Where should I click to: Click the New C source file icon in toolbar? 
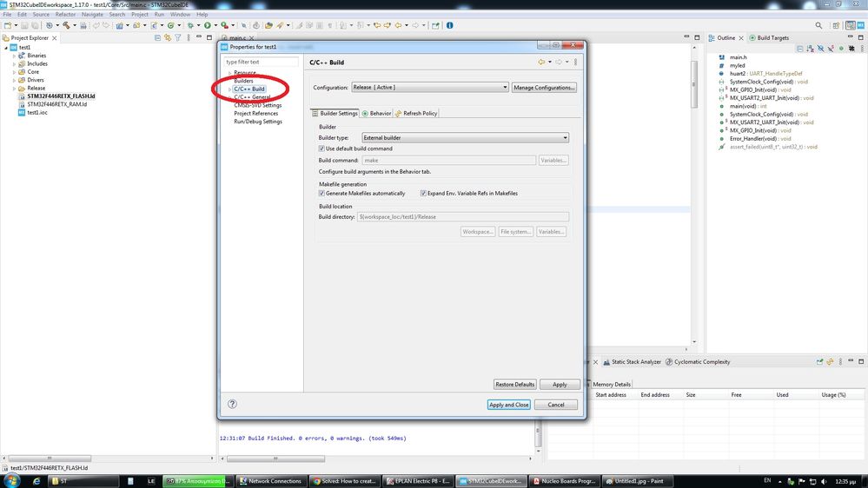pos(154,25)
